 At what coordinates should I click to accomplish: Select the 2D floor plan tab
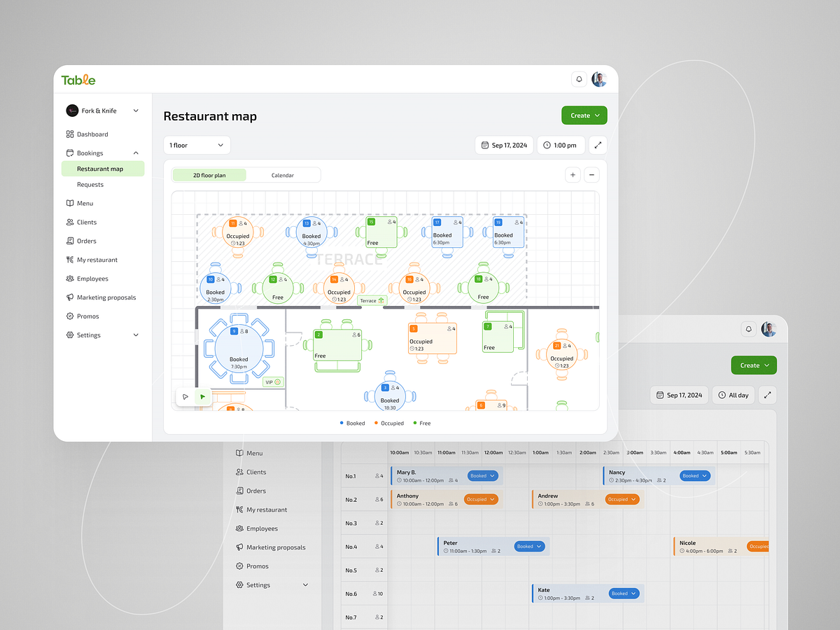click(209, 175)
